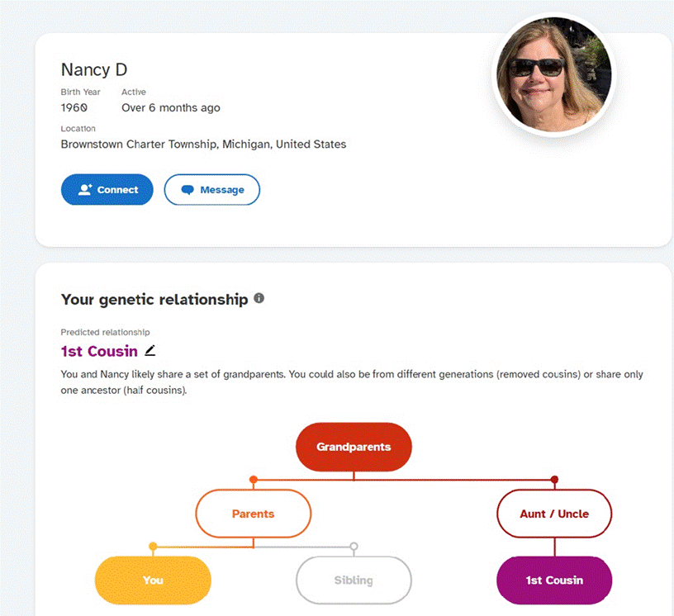Edit predicted relationship with pencil icon

150,351
